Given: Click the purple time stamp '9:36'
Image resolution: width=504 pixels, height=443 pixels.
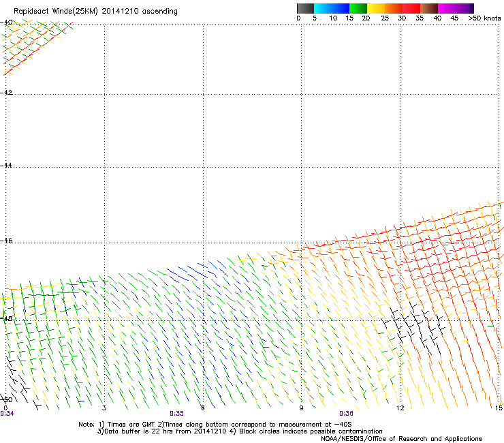Looking at the screenshot, I should pos(346,414).
